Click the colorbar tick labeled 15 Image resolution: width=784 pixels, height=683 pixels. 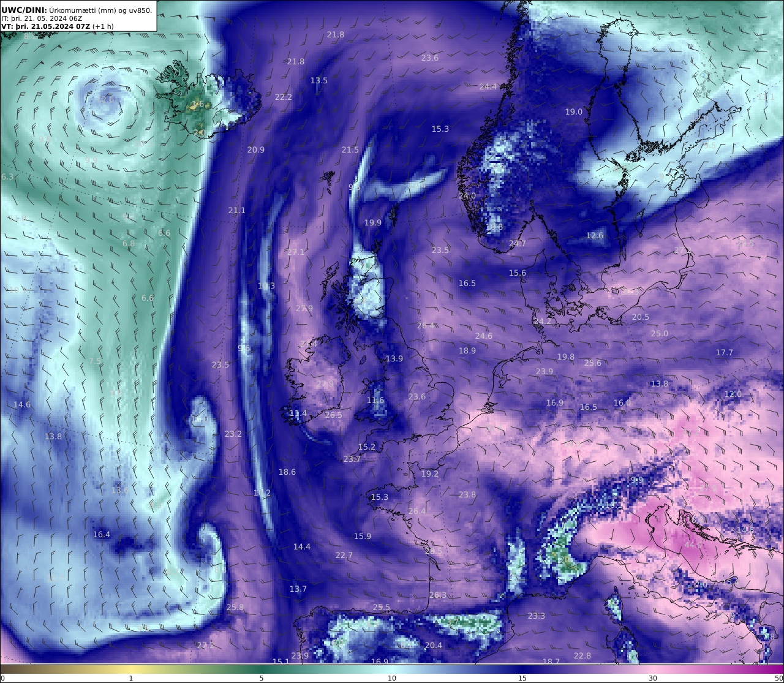pos(522,678)
